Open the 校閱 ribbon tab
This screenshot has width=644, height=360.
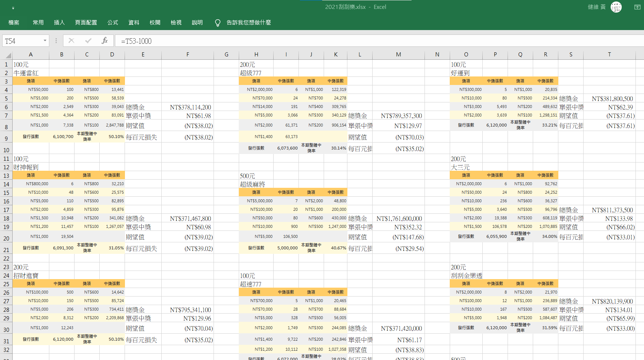155,23
